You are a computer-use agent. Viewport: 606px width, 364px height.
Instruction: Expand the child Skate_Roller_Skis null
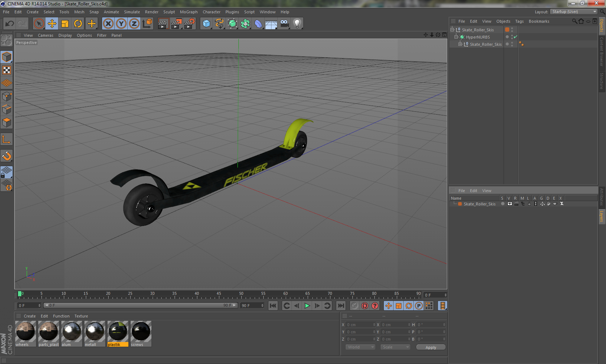click(x=460, y=44)
